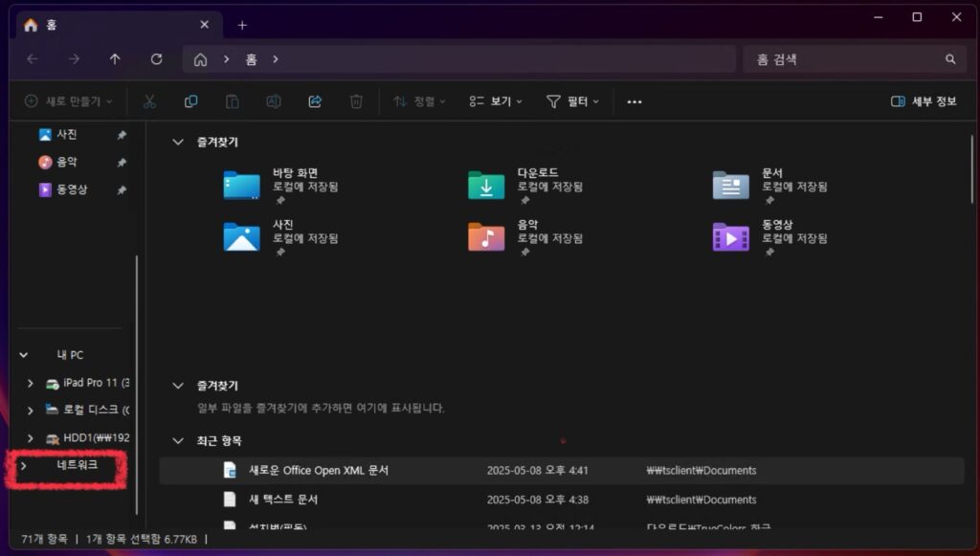The width and height of the screenshot is (980, 556).
Task: Click the search magnifier icon
Action: pyautogui.click(x=950, y=59)
